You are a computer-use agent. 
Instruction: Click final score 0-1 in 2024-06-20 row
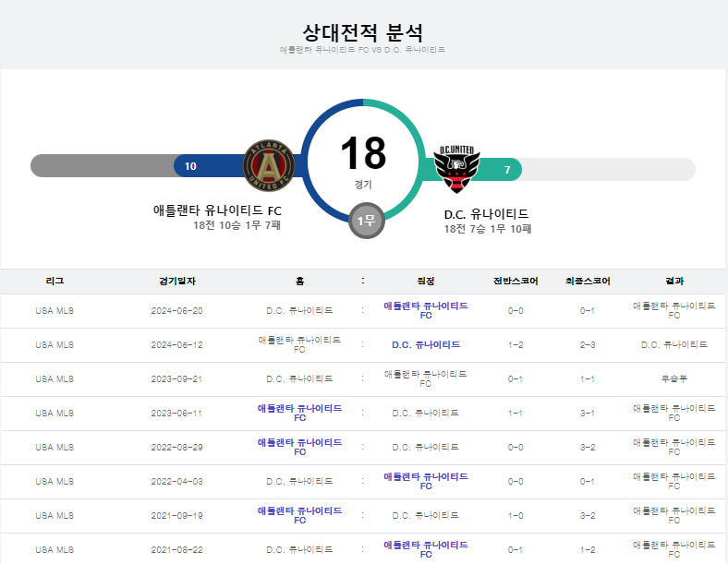(588, 311)
